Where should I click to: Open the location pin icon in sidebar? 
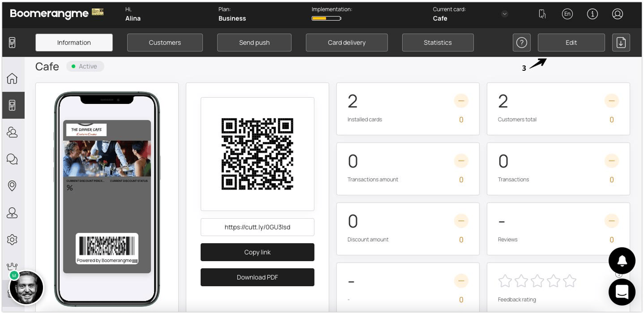click(x=12, y=186)
